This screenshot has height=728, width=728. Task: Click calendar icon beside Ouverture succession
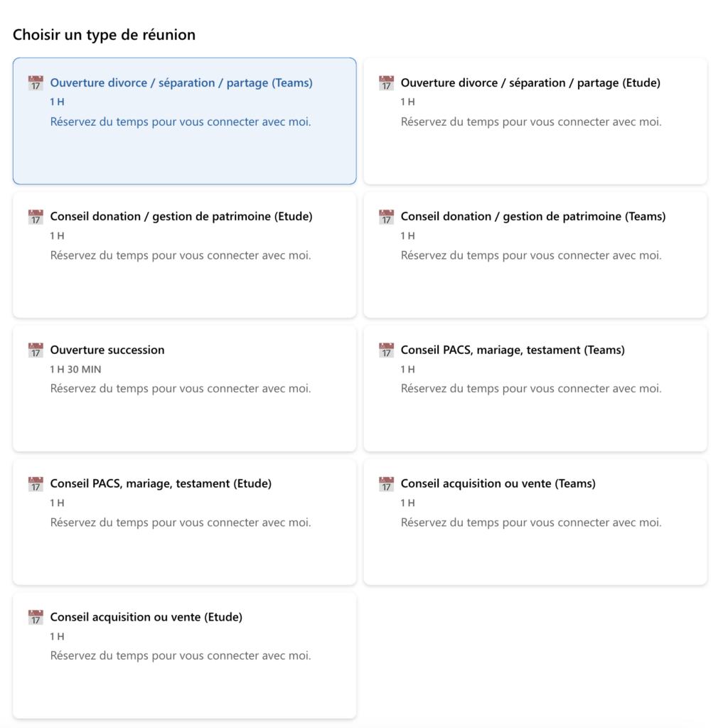coord(36,350)
